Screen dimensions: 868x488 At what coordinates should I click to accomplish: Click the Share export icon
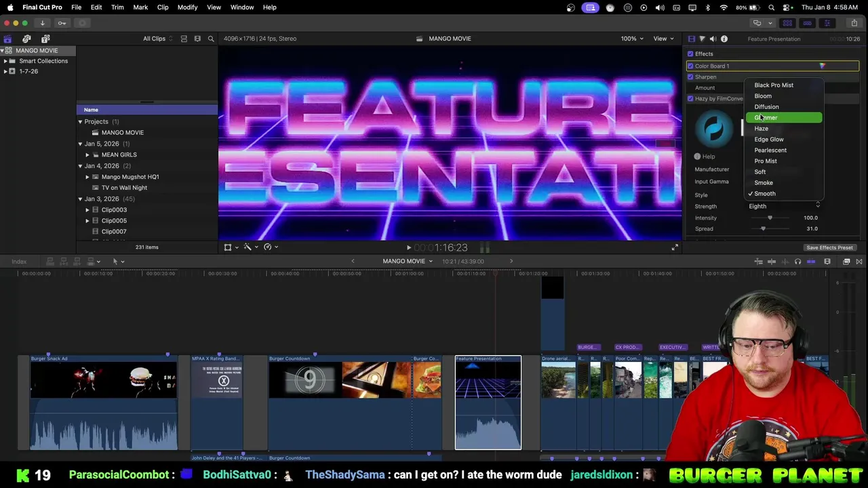pyautogui.click(x=854, y=23)
